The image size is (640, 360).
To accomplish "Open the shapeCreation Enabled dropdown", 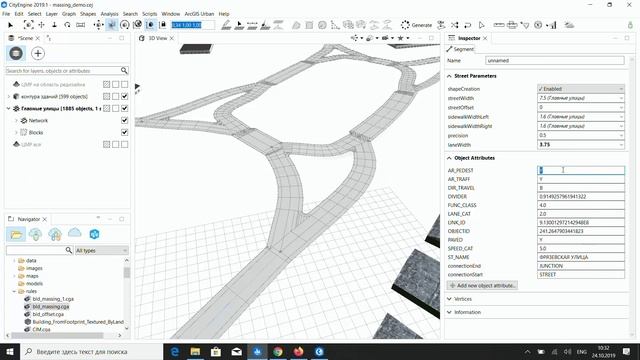I will pyautogui.click(x=580, y=89).
